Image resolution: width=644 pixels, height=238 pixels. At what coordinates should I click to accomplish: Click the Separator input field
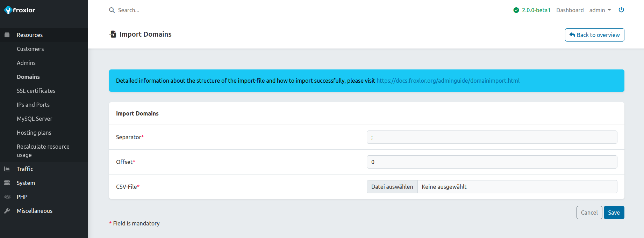point(492,137)
